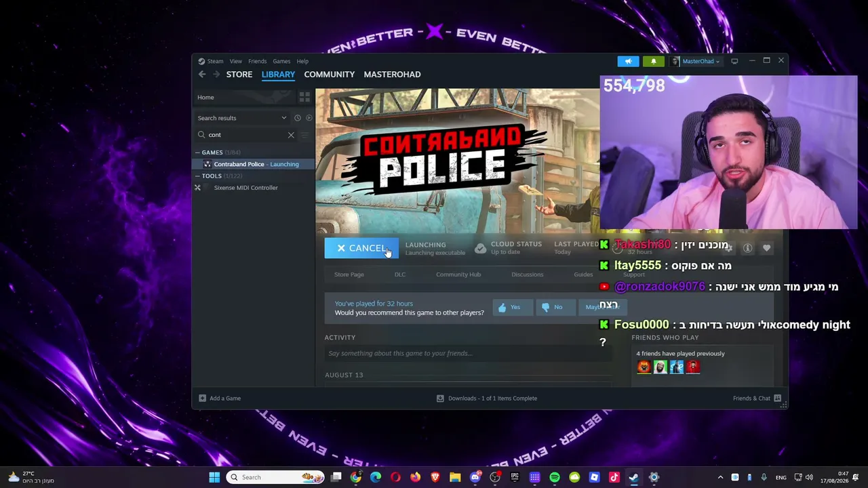This screenshot has width=868, height=488.
Task: Add Contraband Police to favorites heart icon
Action: tap(766, 248)
